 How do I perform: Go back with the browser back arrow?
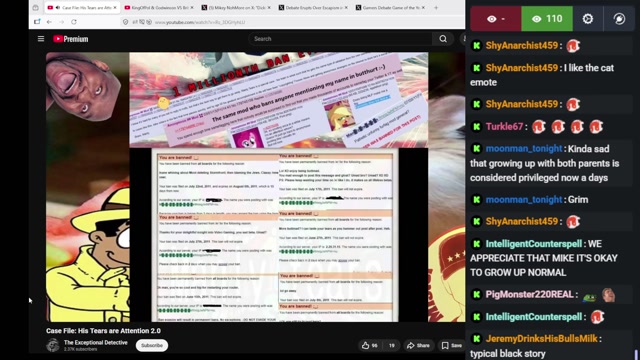pyautogui.click(x=49, y=22)
